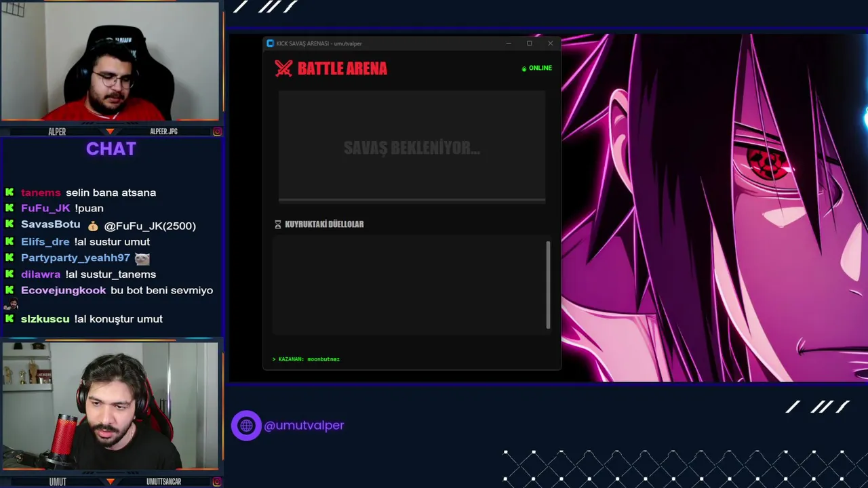Screen dimensions: 868x488
Task: Click the username slzkuscu in chat
Action: tap(45, 319)
